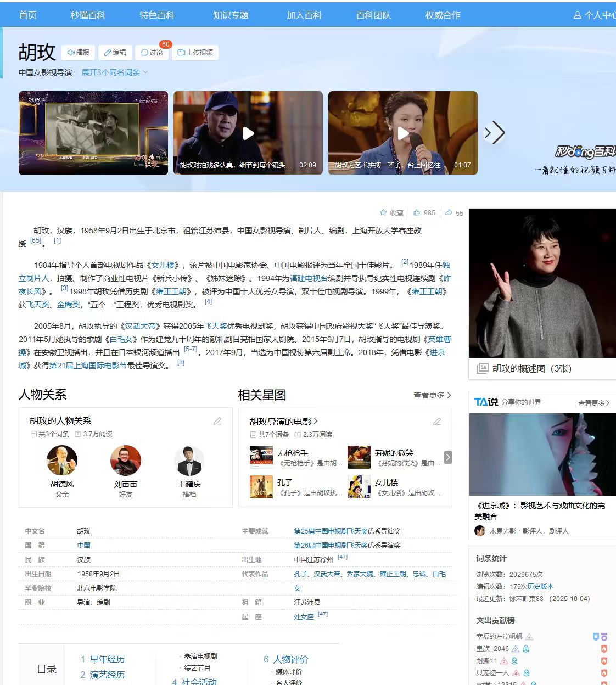Image resolution: width=616 pixels, height=685 pixels.
Task: Click the share arrow icon
Action: coord(449,213)
